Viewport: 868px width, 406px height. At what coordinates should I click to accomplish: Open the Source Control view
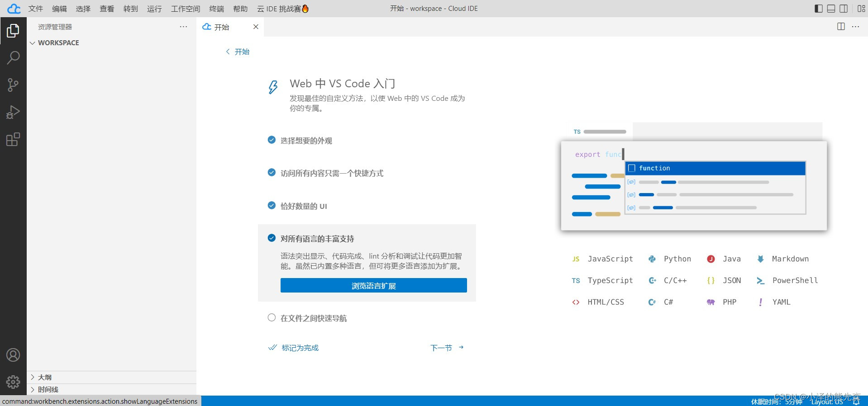pyautogui.click(x=13, y=85)
